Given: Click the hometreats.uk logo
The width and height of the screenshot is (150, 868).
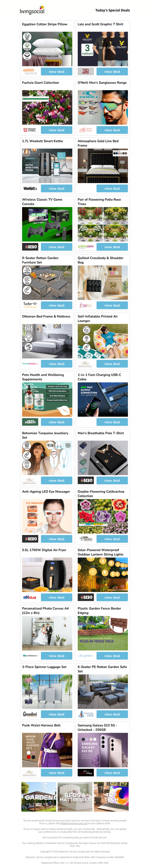Looking at the screenshot, I should tap(30, 364).
